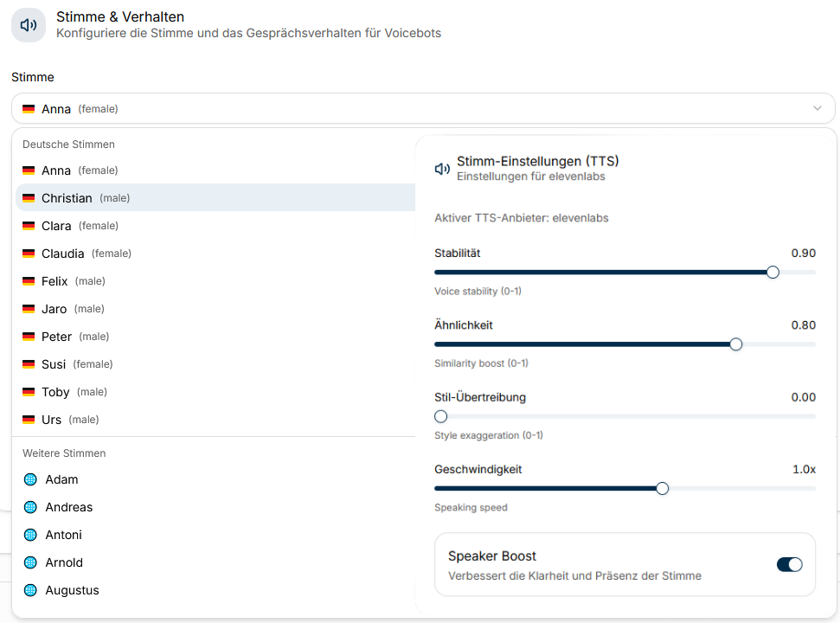Image resolution: width=840 pixels, height=623 pixels.
Task: Click the globe icon next to Augustus
Action: (x=30, y=590)
